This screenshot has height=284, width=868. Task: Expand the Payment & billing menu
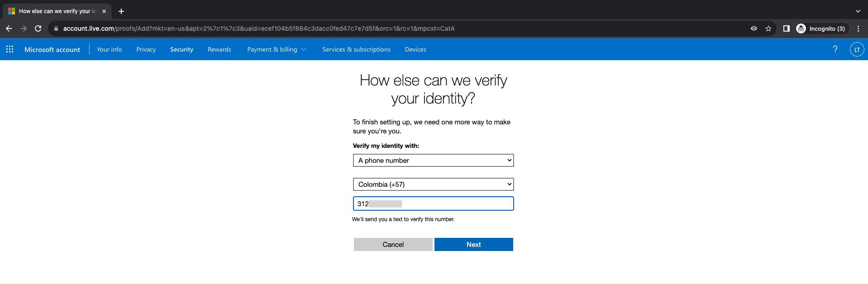coord(277,49)
